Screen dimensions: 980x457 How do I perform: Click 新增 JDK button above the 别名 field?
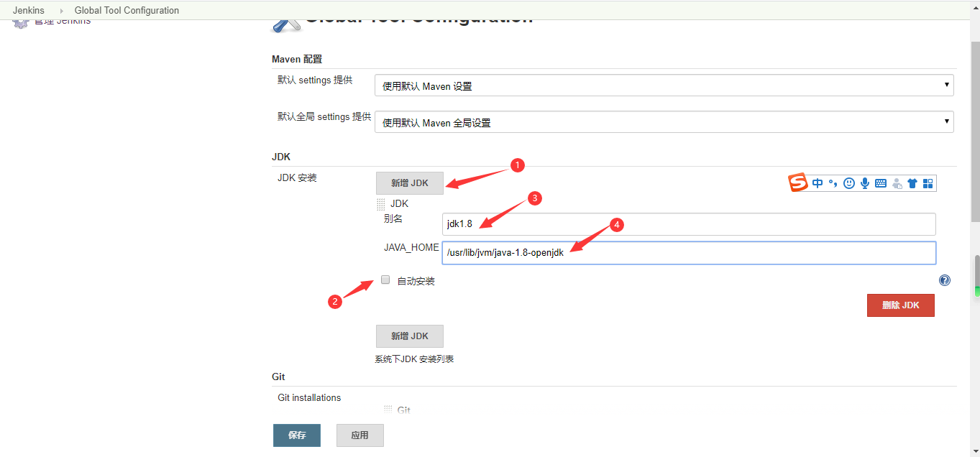click(410, 183)
